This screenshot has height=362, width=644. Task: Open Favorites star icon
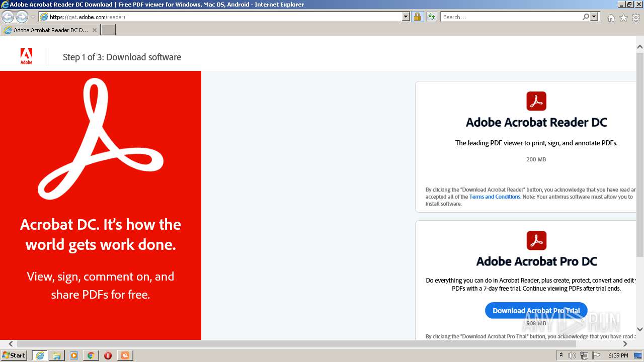(623, 18)
